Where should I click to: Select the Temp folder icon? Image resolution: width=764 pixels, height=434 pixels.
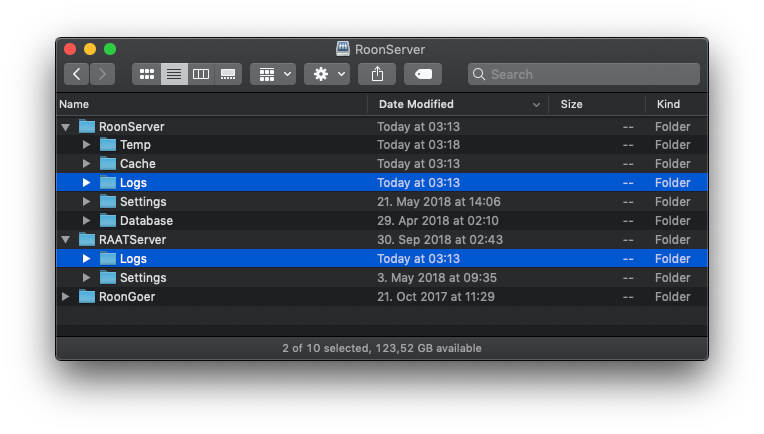point(108,145)
